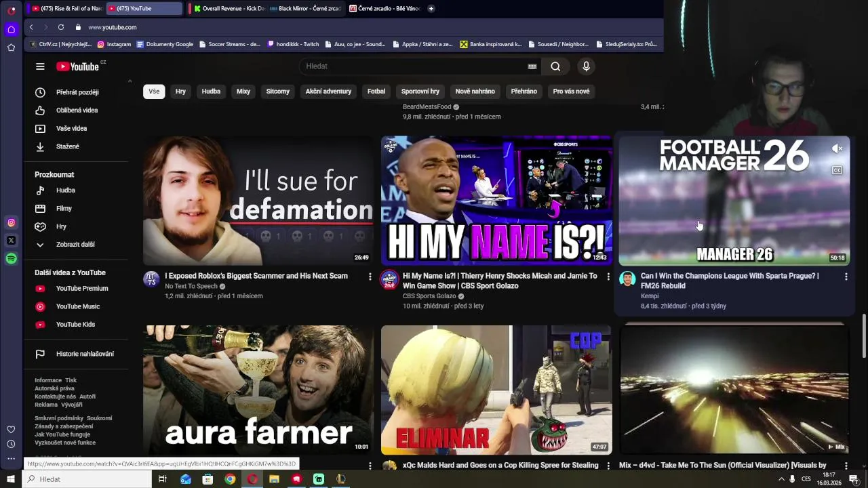The height and width of the screenshot is (488, 868).
Task: Select the 'Mixy' filter chip
Action: 243,91
